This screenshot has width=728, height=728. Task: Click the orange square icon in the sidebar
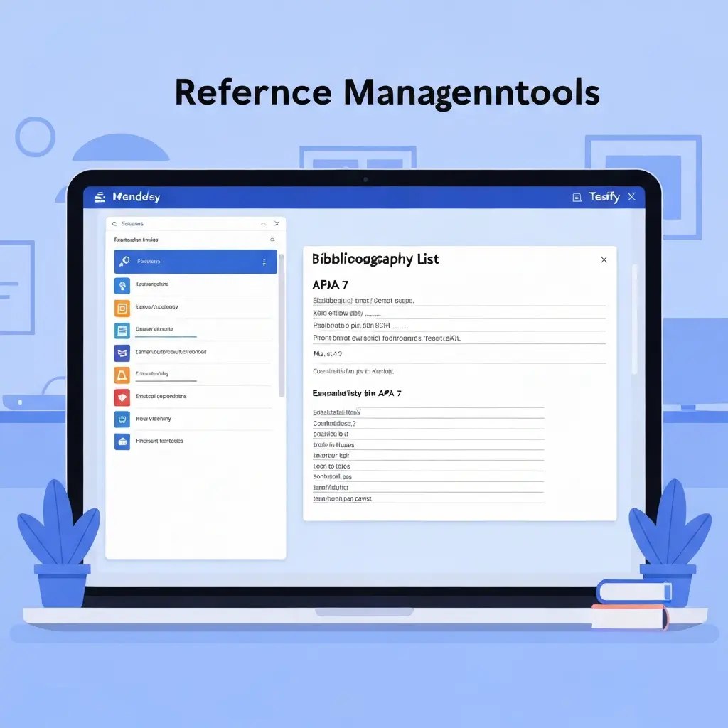[x=122, y=309]
